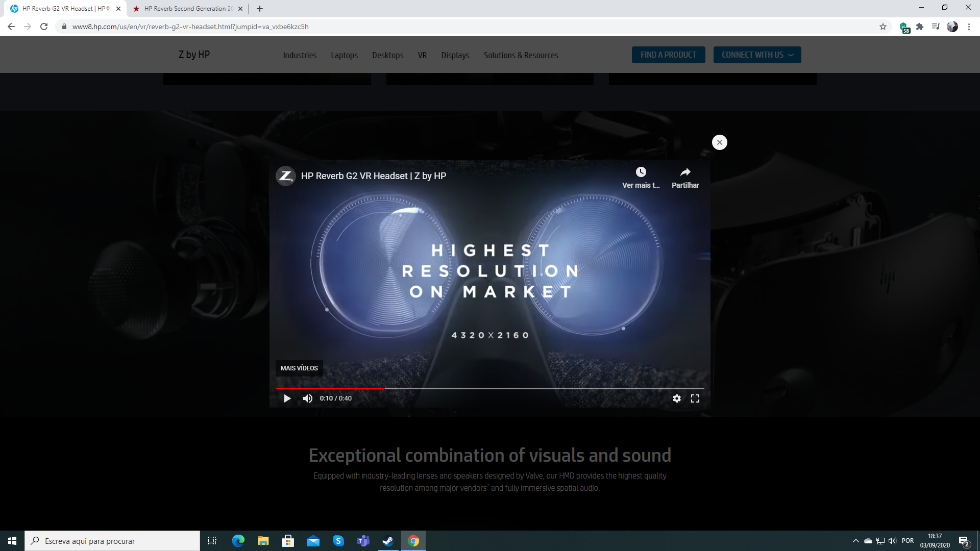Open Mail app from taskbar
This screenshot has height=551, width=980.
[313, 541]
